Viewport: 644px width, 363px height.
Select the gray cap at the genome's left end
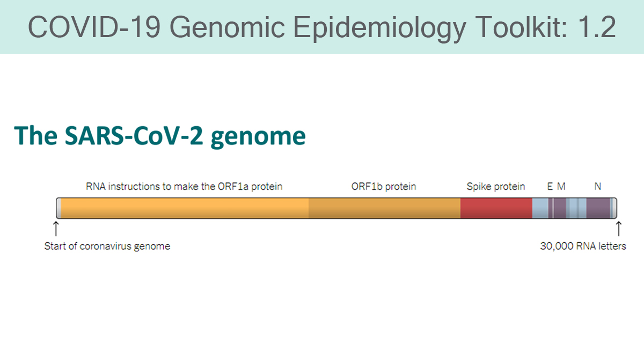click(58, 208)
